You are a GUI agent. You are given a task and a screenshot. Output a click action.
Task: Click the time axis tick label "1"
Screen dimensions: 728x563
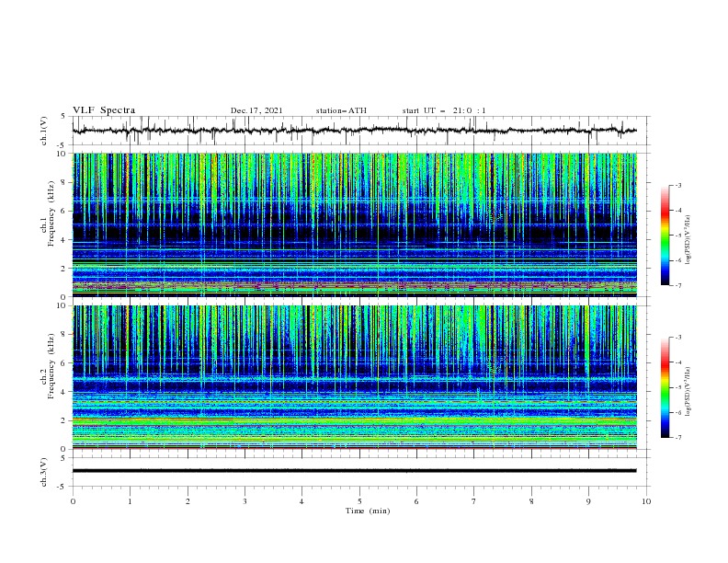pos(130,501)
